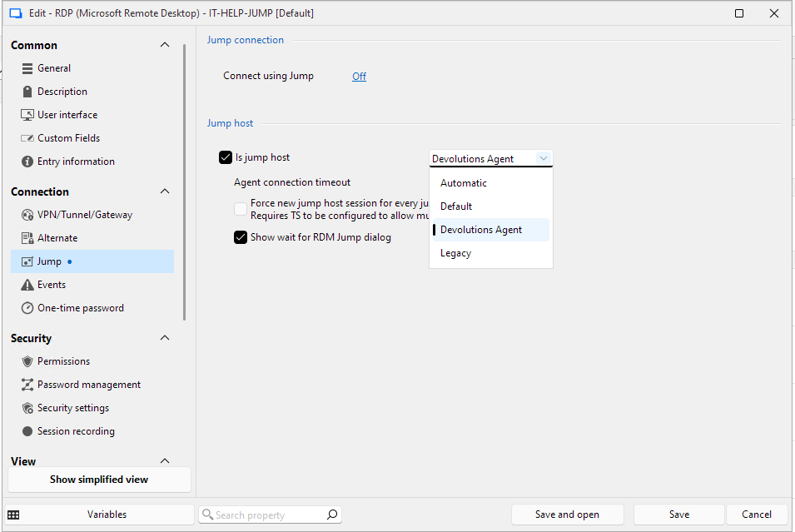Click the Events warning icon
Viewport: 795px width, 532px height.
coord(26,284)
